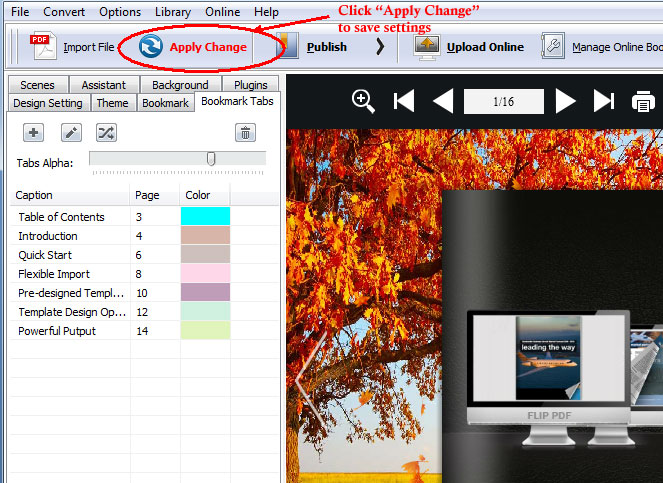
Task: Switch to the Design Setting tab
Action: (48, 103)
